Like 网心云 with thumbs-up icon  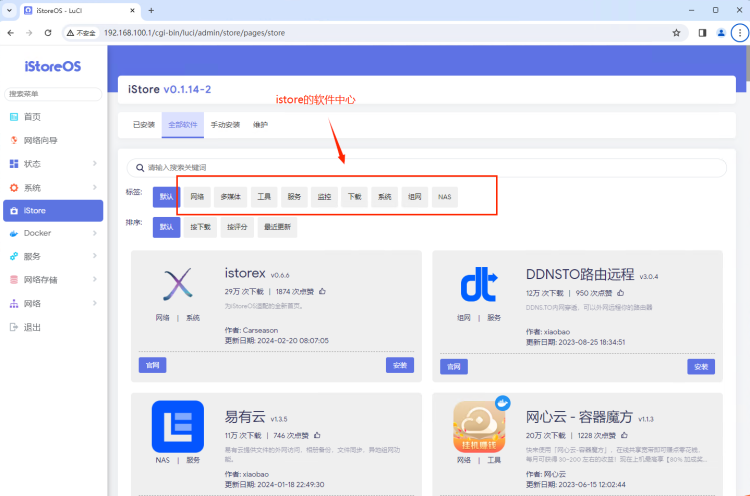624,435
